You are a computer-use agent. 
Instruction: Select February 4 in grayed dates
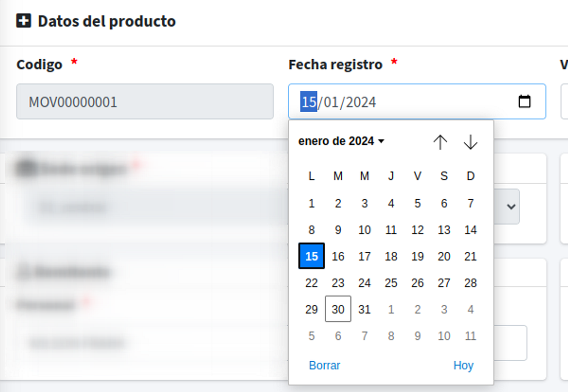pyautogui.click(x=470, y=309)
